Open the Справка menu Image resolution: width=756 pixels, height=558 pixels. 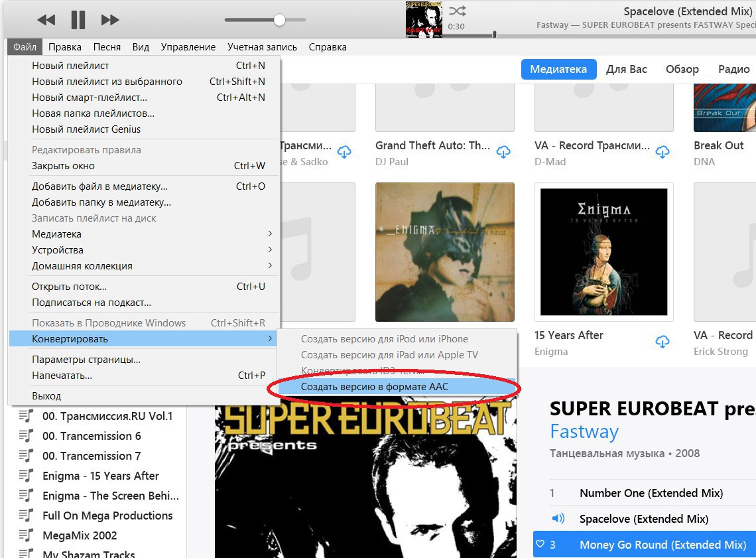click(x=328, y=47)
